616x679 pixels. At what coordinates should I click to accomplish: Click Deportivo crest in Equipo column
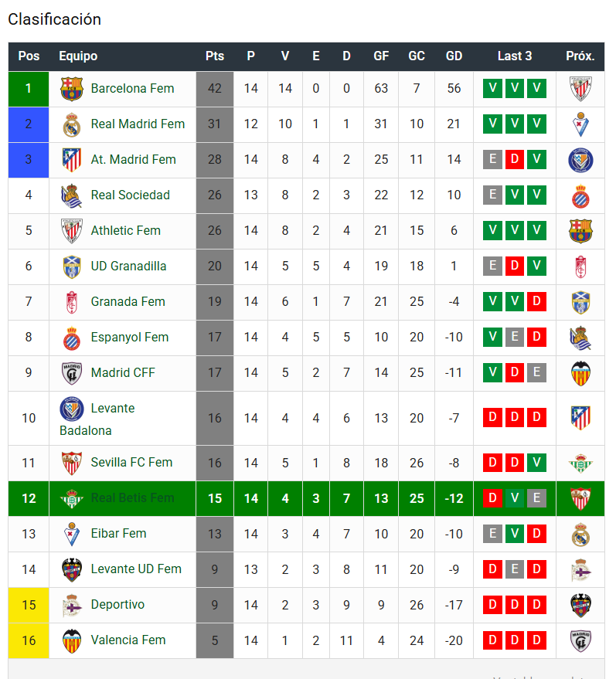click(x=72, y=605)
